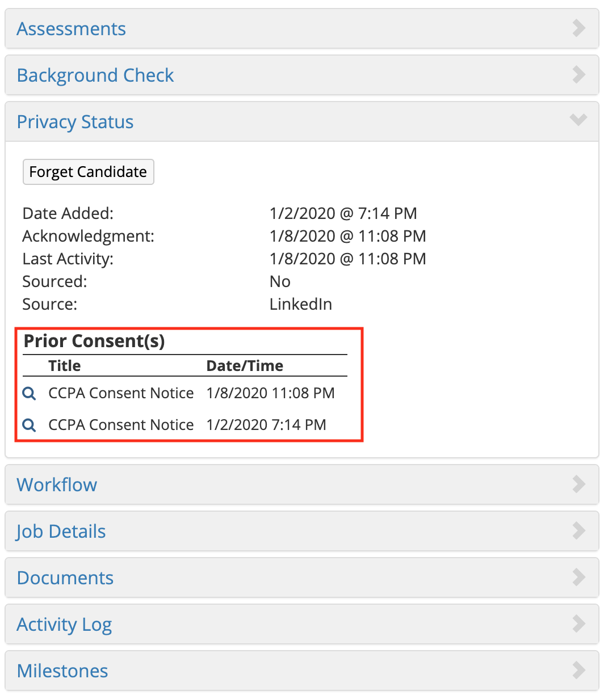Image resolution: width=604 pixels, height=700 pixels.
Task: Open the Background Check panel title
Action: [95, 75]
